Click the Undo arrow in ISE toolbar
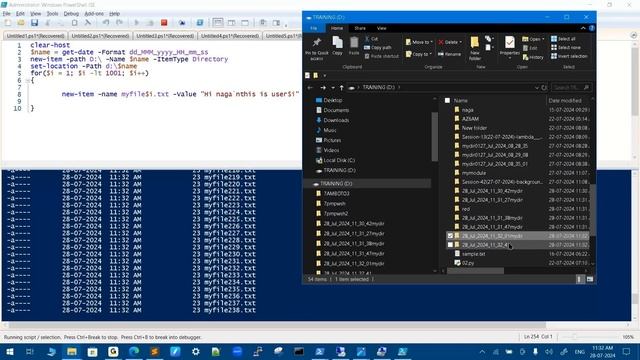The width and height of the screenshot is (640, 360). click(106, 23)
